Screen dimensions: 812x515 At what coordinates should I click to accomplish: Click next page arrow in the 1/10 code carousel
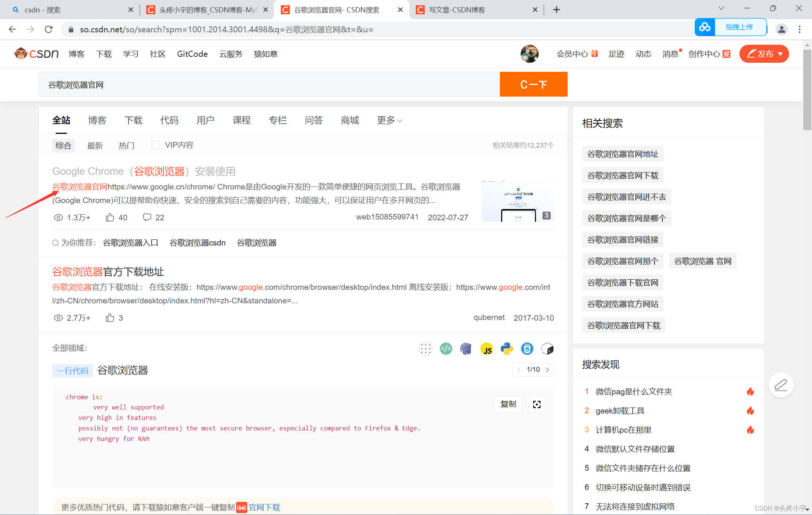(547, 370)
